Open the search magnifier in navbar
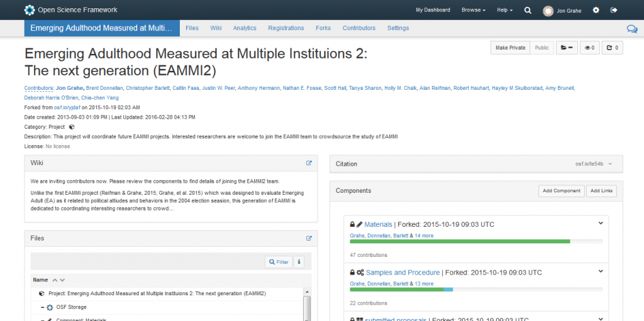 click(528, 10)
